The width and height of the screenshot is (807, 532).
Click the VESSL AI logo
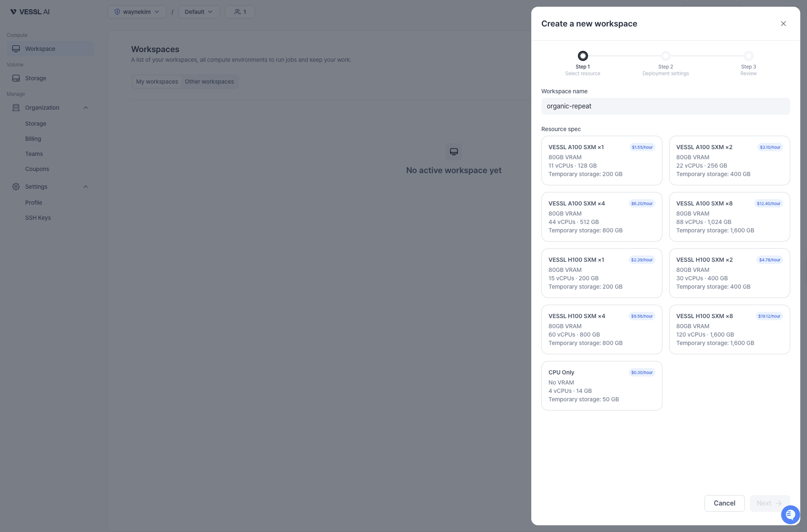coord(29,11)
